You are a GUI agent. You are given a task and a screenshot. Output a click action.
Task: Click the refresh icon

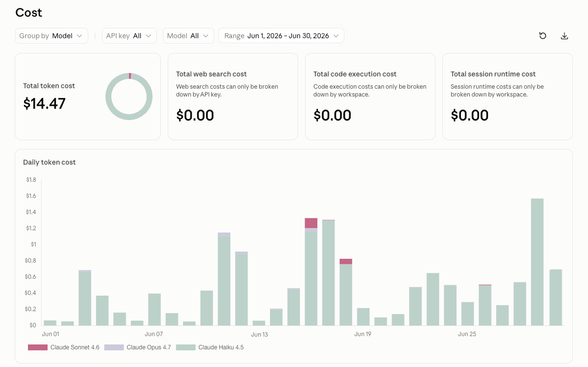tap(542, 36)
